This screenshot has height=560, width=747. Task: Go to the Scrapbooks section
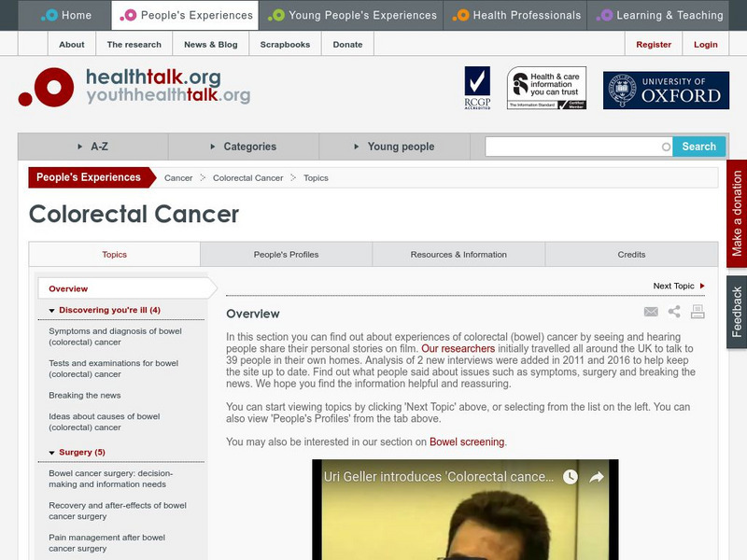pyautogui.click(x=285, y=44)
